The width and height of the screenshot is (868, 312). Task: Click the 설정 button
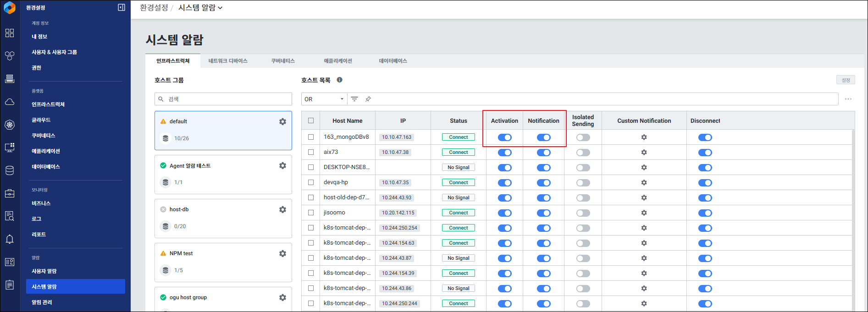846,80
